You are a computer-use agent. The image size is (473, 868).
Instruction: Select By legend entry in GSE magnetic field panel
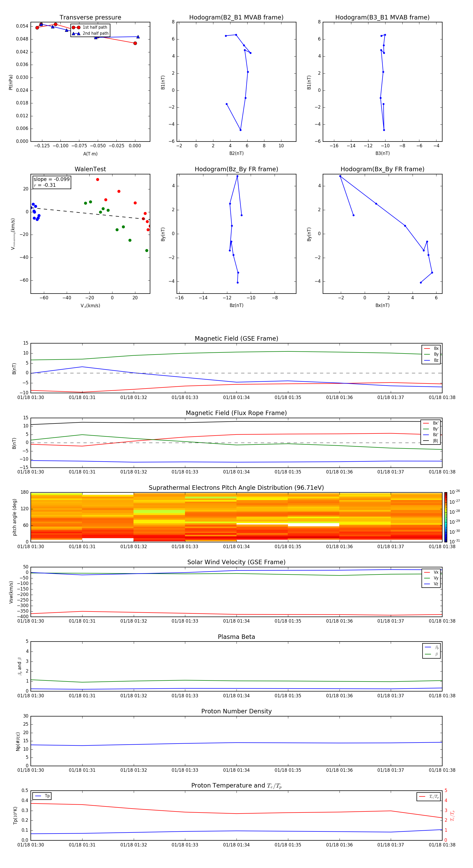pos(431,355)
